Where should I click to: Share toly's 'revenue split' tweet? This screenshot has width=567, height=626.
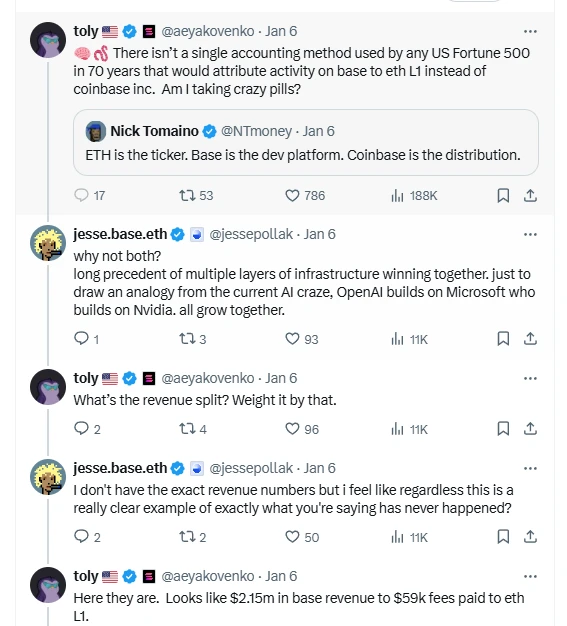point(530,428)
